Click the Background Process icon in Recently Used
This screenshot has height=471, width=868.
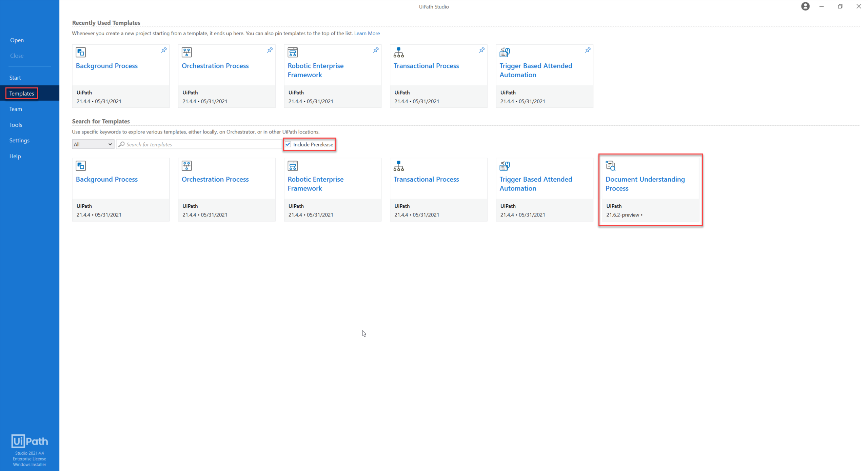(81, 52)
